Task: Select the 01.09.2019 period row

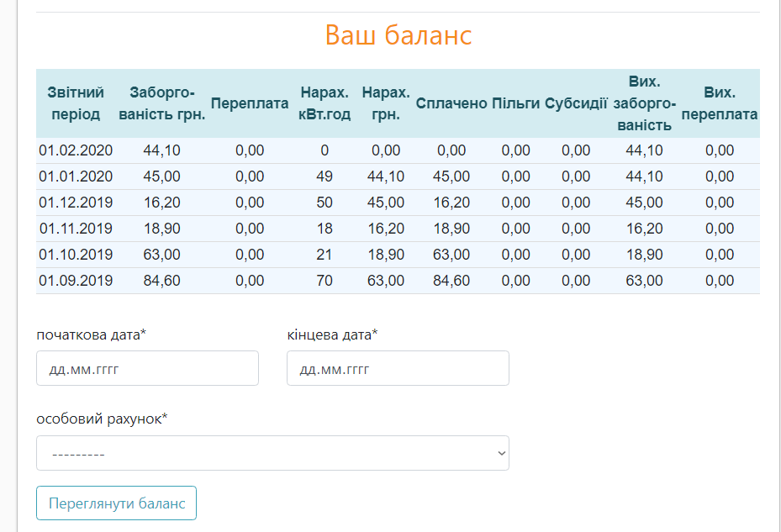Action: click(398, 281)
